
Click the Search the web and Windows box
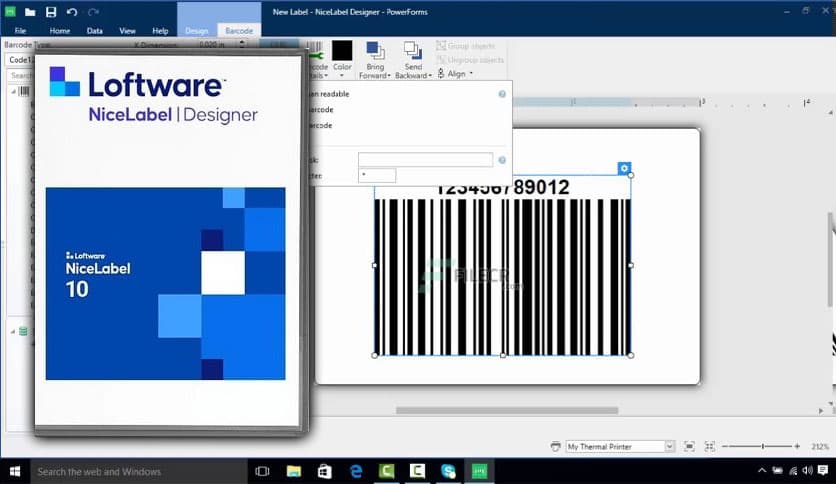tap(139, 471)
